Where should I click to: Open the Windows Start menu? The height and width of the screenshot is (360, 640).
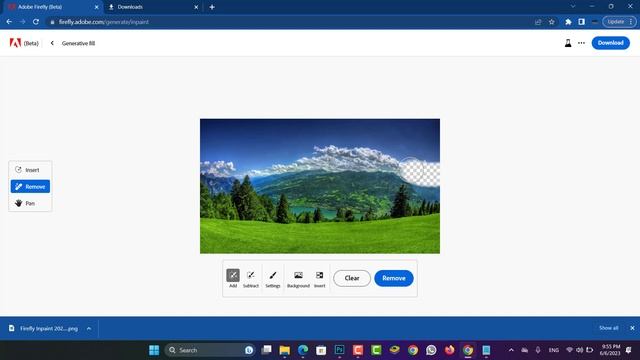pos(154,350)
